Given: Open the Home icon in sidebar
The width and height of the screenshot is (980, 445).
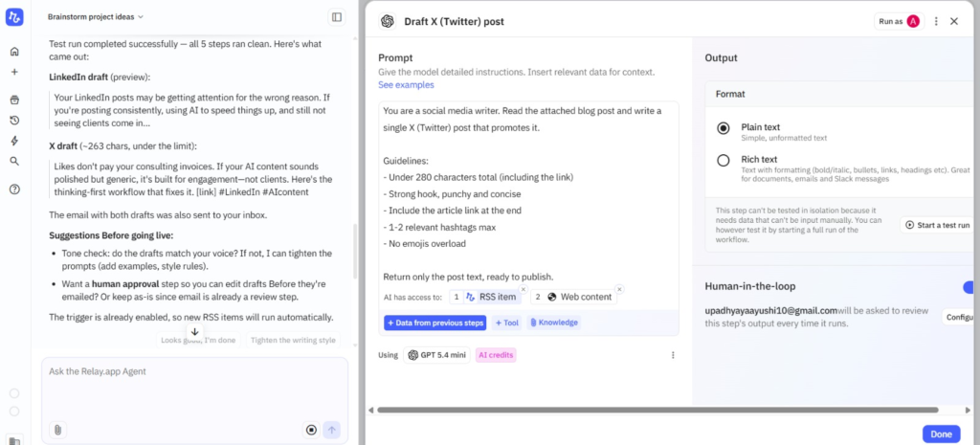Looking at the screenshot, I should [x=14, y=52].
